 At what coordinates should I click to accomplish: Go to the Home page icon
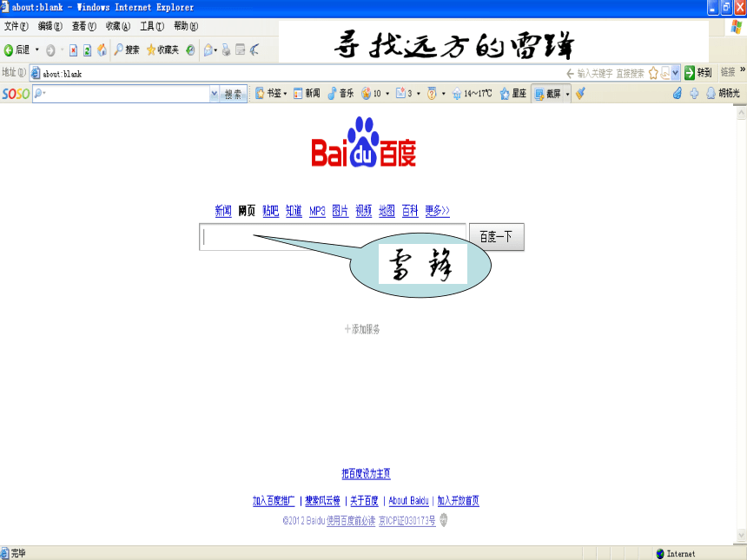pyautogui.click(x=102, y=49)
